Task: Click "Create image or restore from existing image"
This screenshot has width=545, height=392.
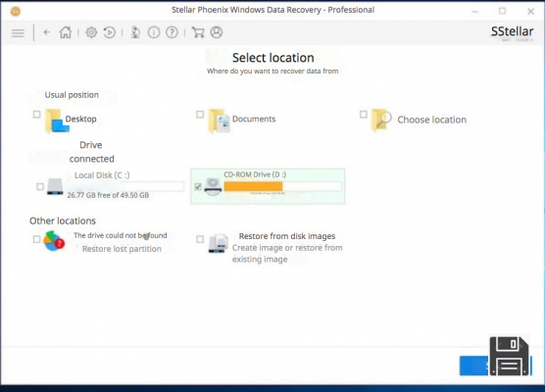Action: tap(287, 254)
